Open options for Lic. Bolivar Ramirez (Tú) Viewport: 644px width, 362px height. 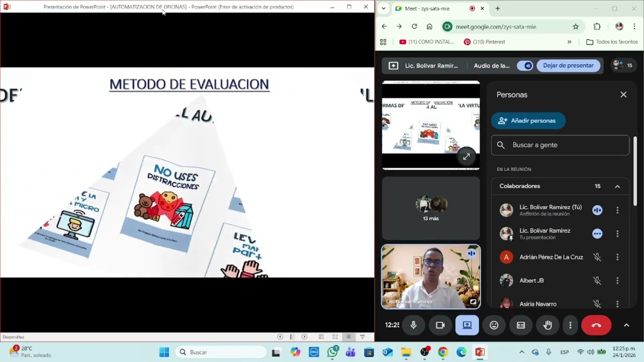point(617,210)
